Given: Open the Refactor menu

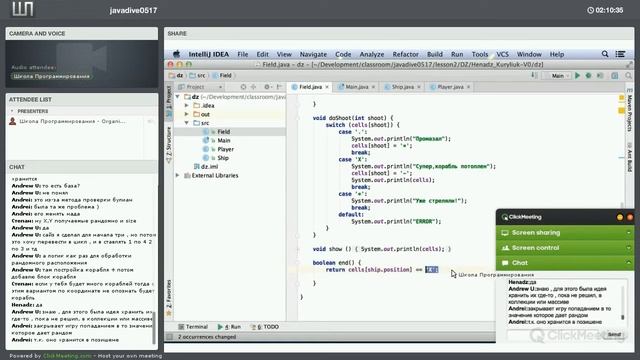Looking at the screenshot, I should click(x=405, y=54).
